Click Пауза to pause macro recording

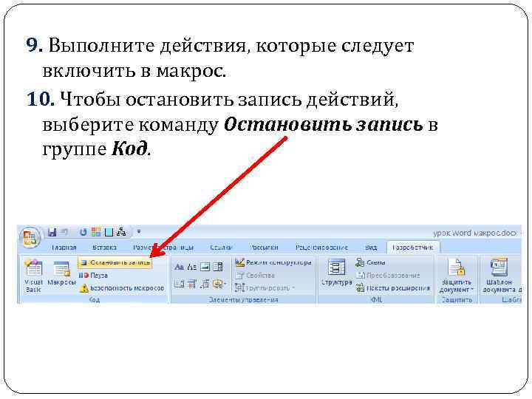(93, 276)
